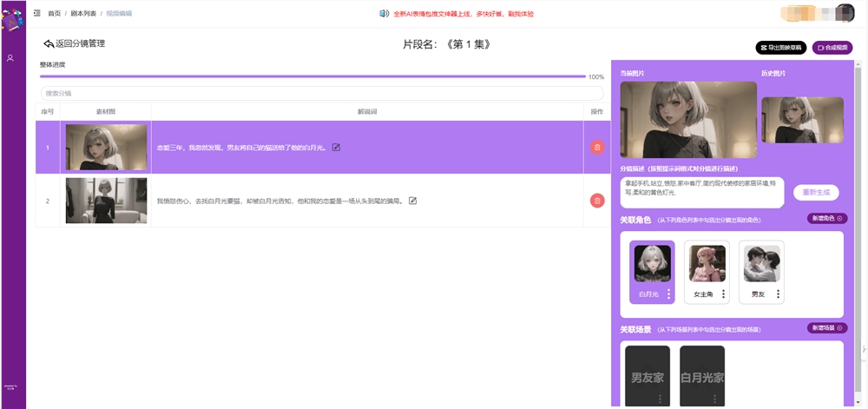
Task: Click 新增场景 button
Action: coord(827,328)
